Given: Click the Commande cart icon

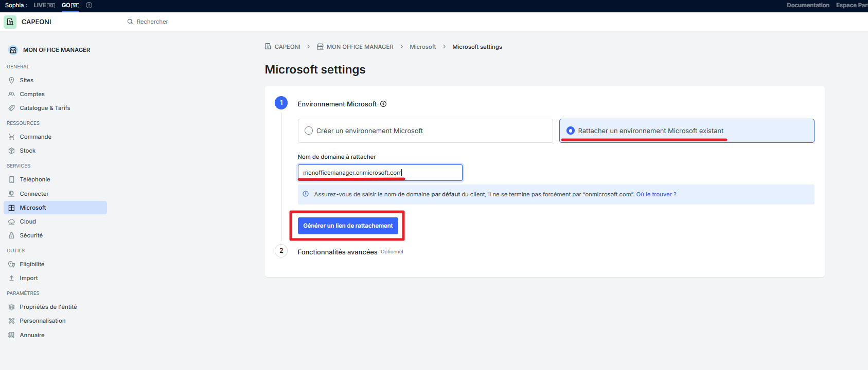Looking at the screenshot, I should (11, 137).
